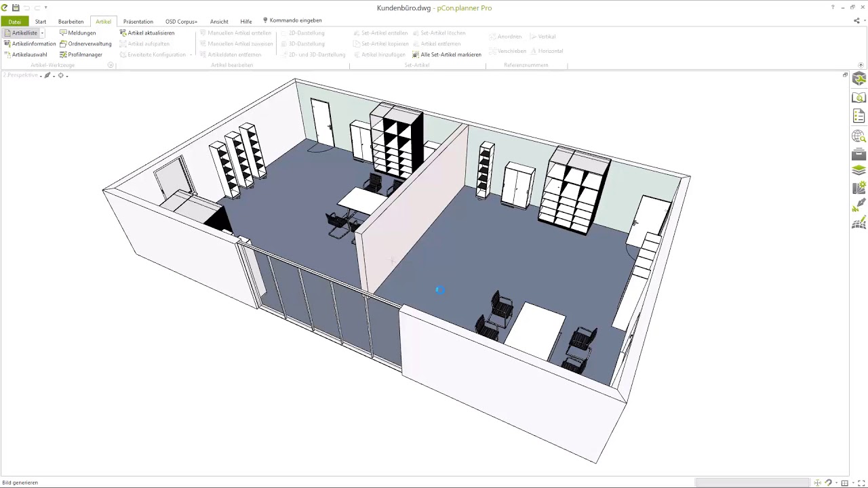Open the Ansicht tab

click(219, 21)
